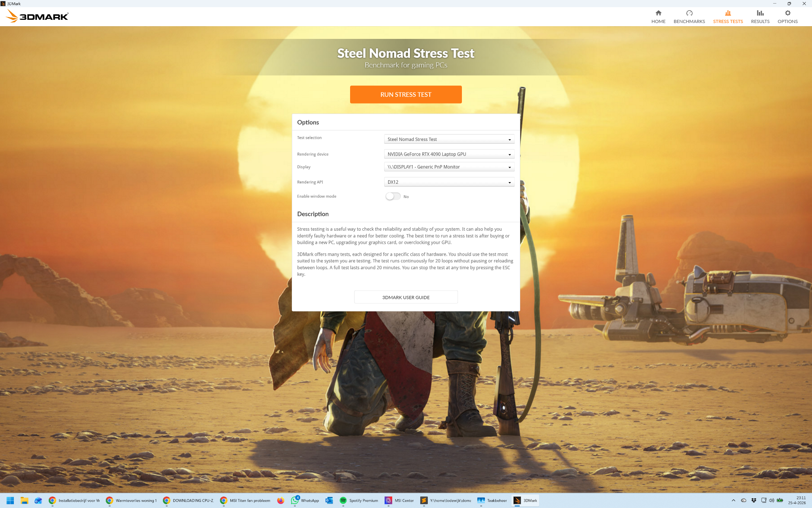Click RUN STRESS TEST button
The width and height of the screenshot is (812, 508).
[406, 94]
